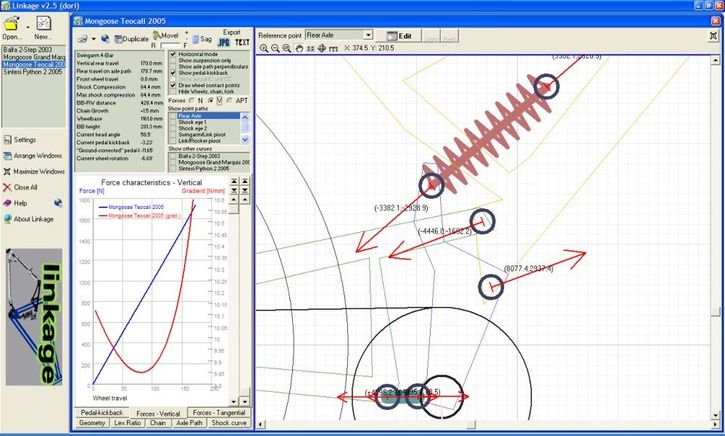The height and width of the screenshot is (436, 725).
Task: Click the New bike icon
Action: 43,24
